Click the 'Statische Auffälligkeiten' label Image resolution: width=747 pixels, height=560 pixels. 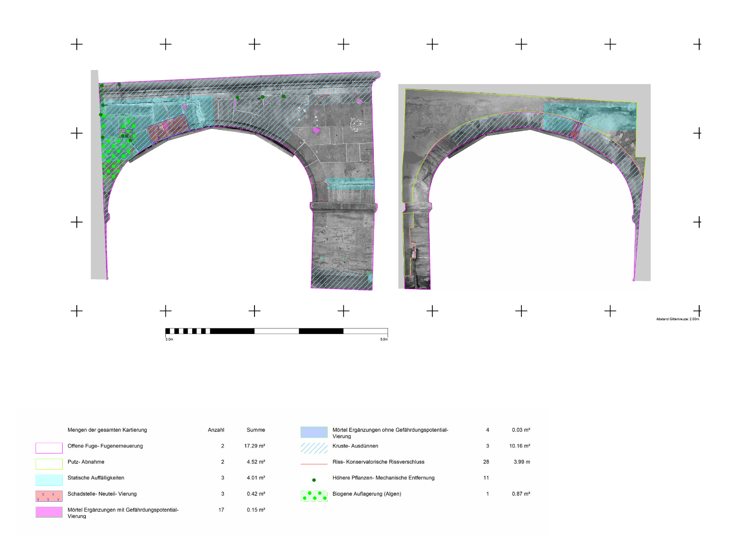coord(96,478)
